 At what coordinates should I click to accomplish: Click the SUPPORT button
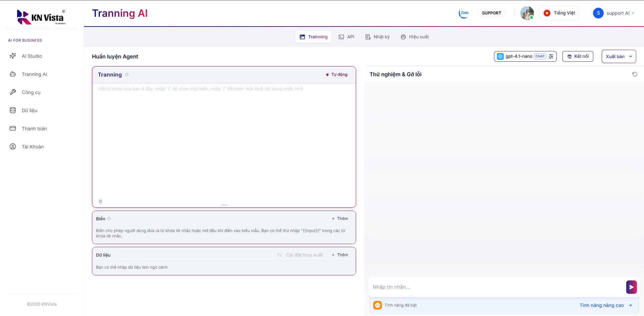[491, 13]
